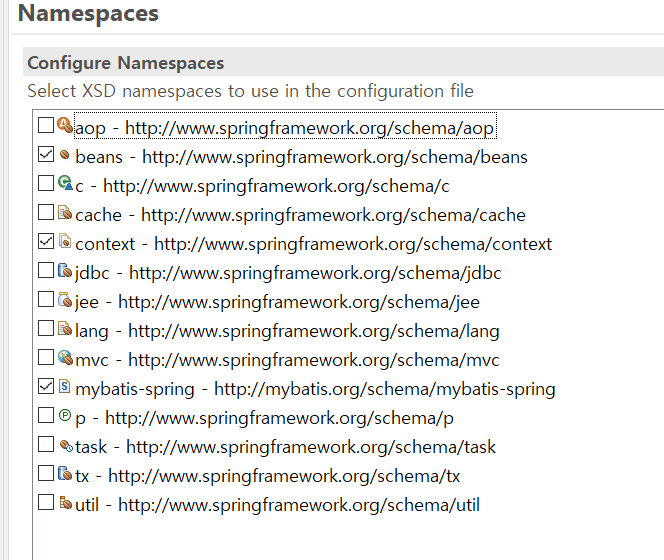The image size is (664, 560).
Task: Tick the jee namespace checkbox
Action: pyautogui.click(x=46, y=299)
